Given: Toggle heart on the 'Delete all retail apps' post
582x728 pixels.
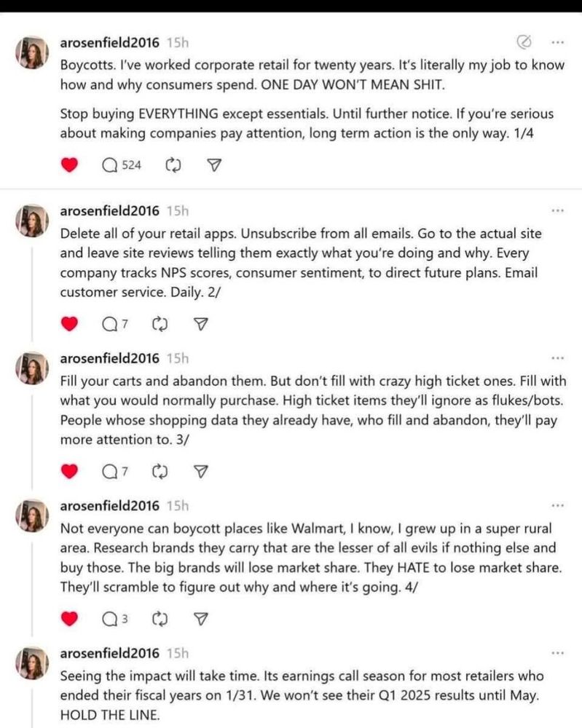Looking at the screenshot, I should click(69, 324).
